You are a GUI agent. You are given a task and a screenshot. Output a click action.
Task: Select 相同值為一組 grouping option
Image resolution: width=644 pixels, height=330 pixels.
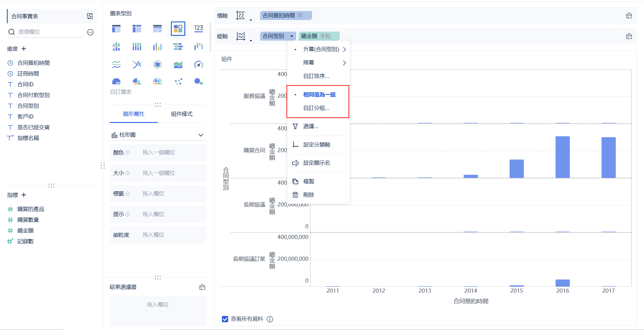[319, 95]
